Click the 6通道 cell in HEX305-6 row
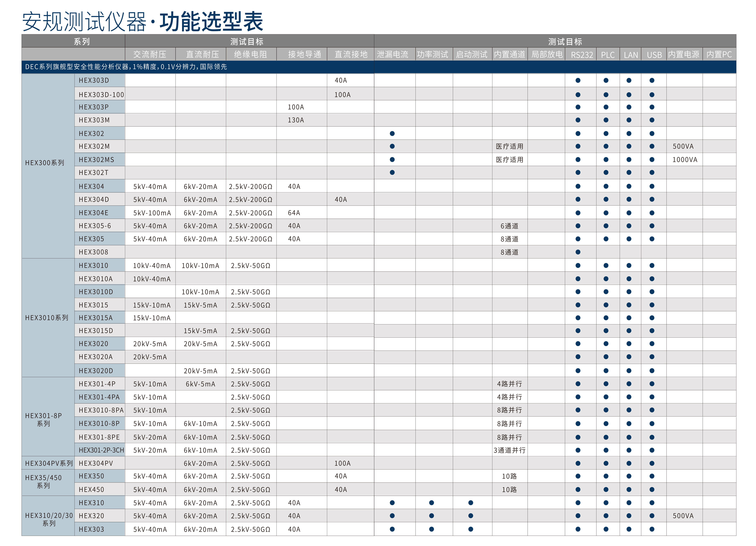This screenshot has height=546, width=756. pos(509,226)
